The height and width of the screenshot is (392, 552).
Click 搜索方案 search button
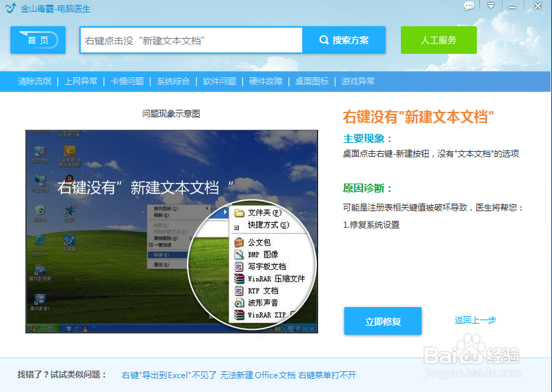click(344, 40)
